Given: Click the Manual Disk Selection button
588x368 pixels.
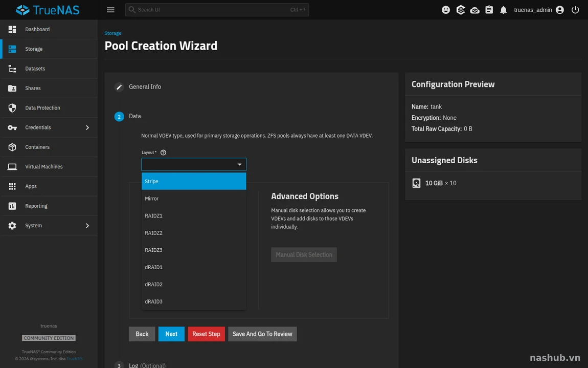Looking at the screenshot, I should coord(304,254).
